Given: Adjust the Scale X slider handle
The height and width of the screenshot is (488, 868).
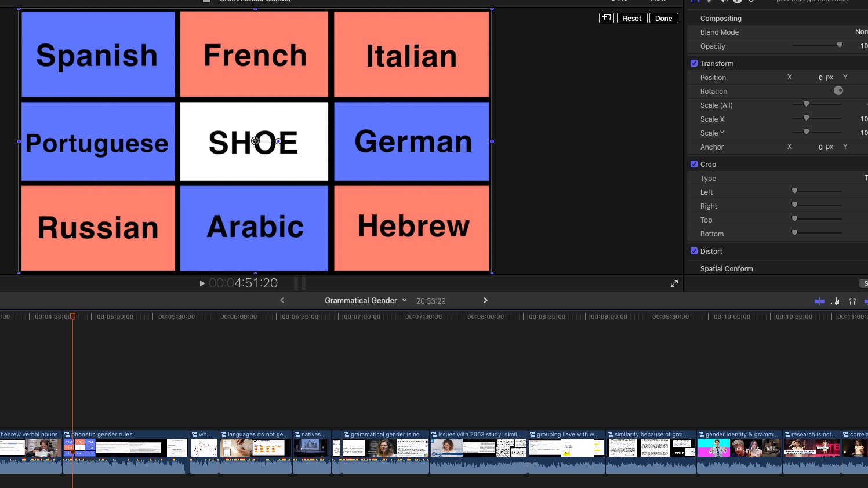Looking at the screenshot, I should [806, 118].
